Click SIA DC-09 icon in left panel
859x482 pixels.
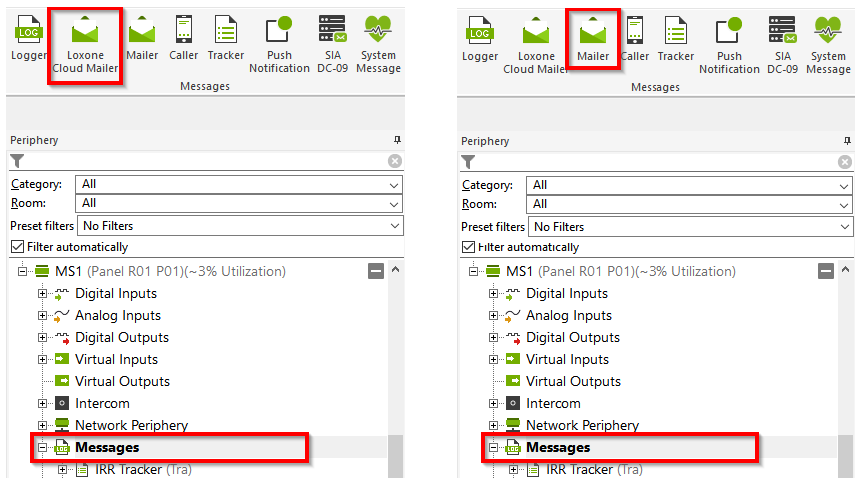point(333,45)
